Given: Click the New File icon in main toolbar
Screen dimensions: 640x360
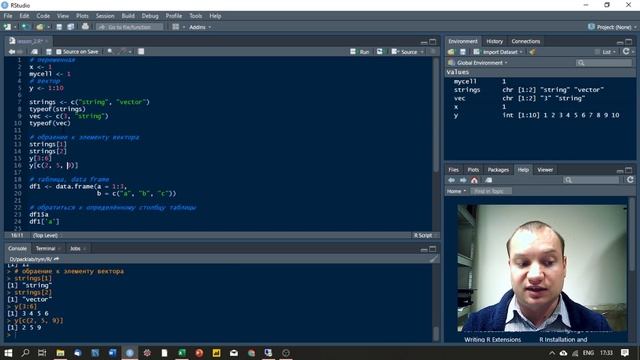Looking at the screenshot, I should tap(7, 27).
